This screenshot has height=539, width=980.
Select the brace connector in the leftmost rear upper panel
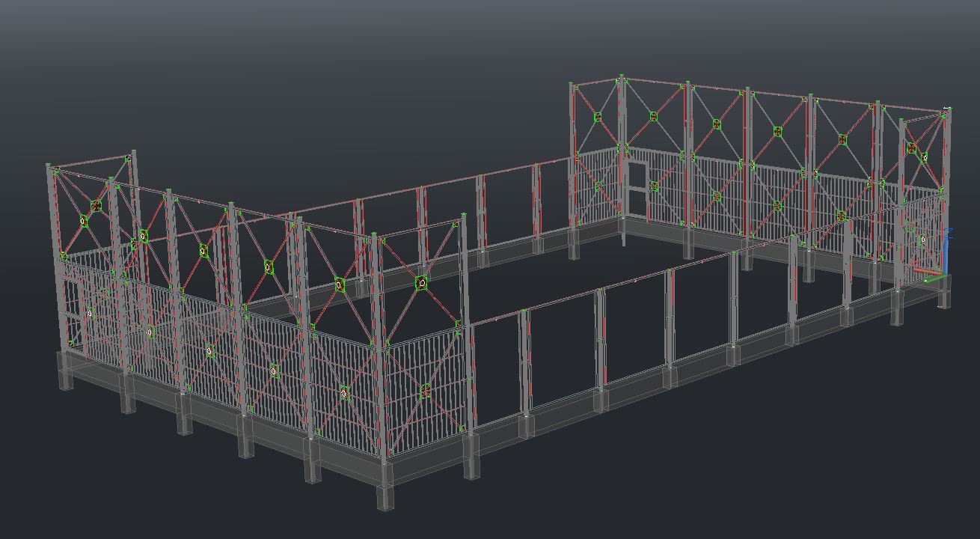[x=598, y=118]
